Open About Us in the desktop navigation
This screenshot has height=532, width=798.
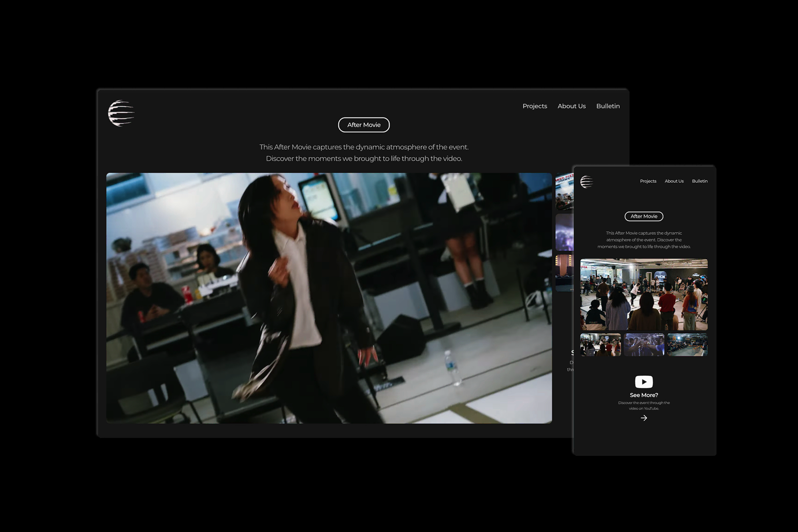[571, 106]
